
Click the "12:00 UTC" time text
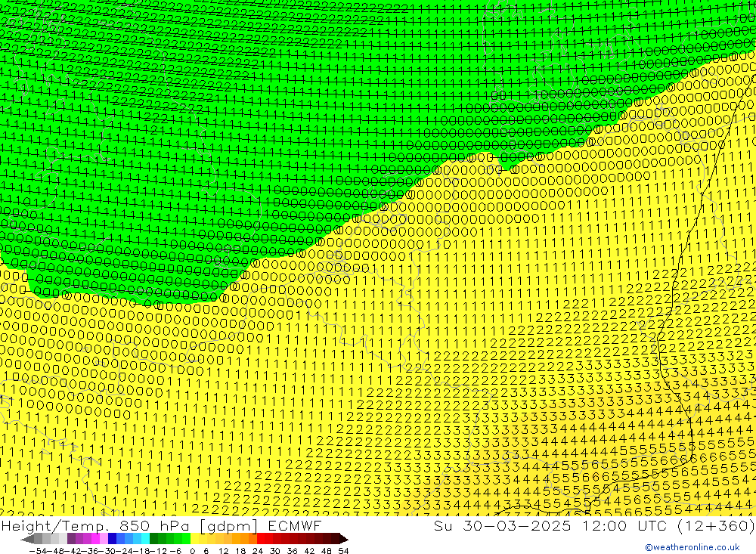pos(624,526)
